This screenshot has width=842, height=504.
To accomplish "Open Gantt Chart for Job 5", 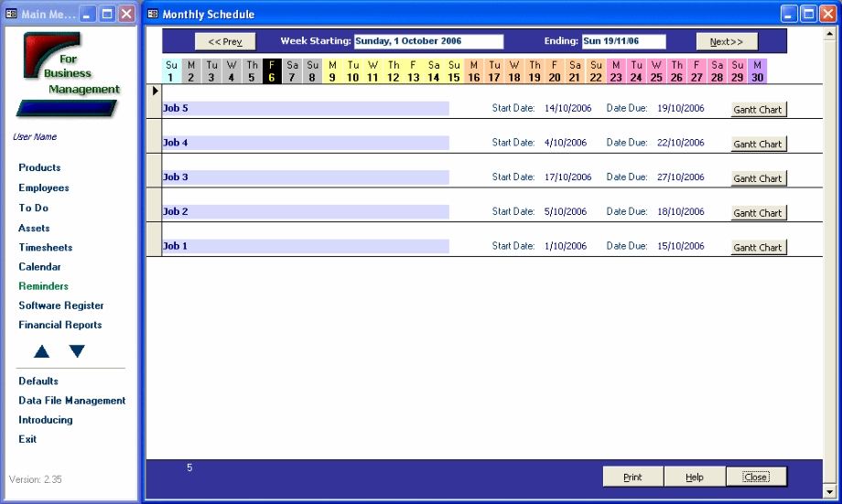I will (x=758, y=110).
